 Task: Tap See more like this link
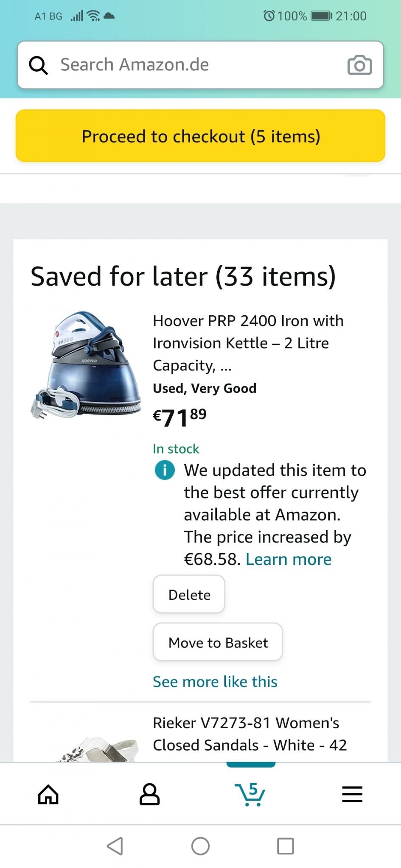click(x=215, y=682)
